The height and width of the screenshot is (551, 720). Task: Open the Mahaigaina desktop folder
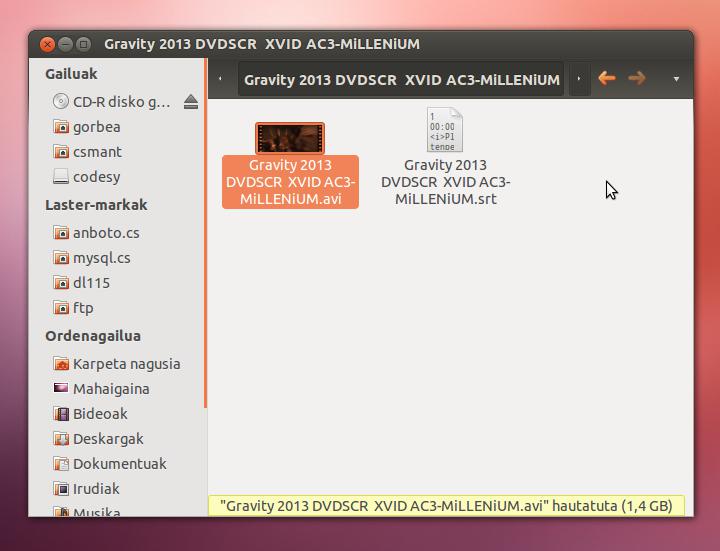pyautogui.click(x=111, y=389)
